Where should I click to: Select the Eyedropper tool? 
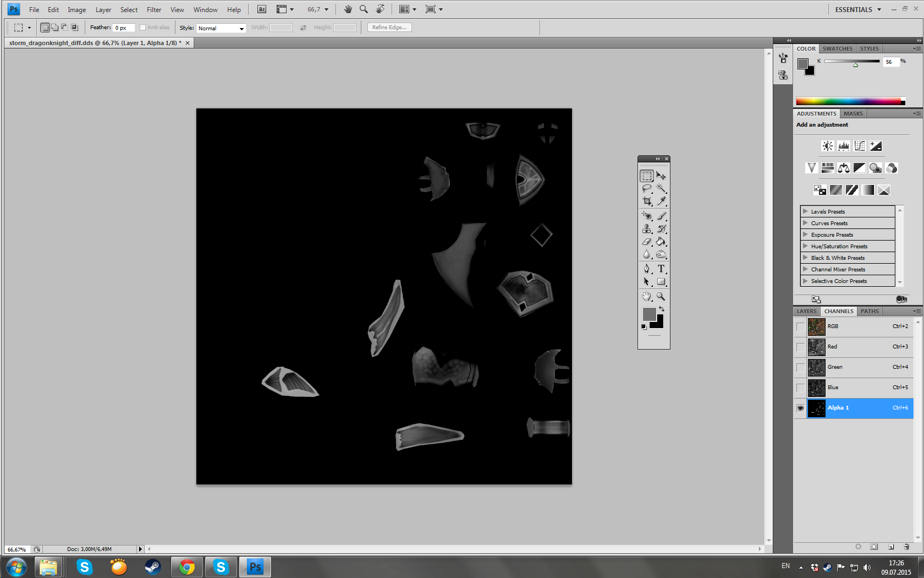coord(661,201)
